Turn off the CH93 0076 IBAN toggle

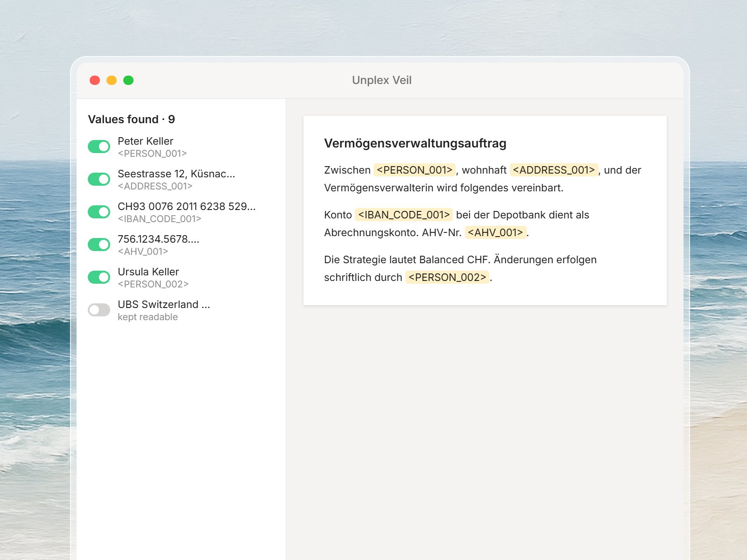coord(99,212)
